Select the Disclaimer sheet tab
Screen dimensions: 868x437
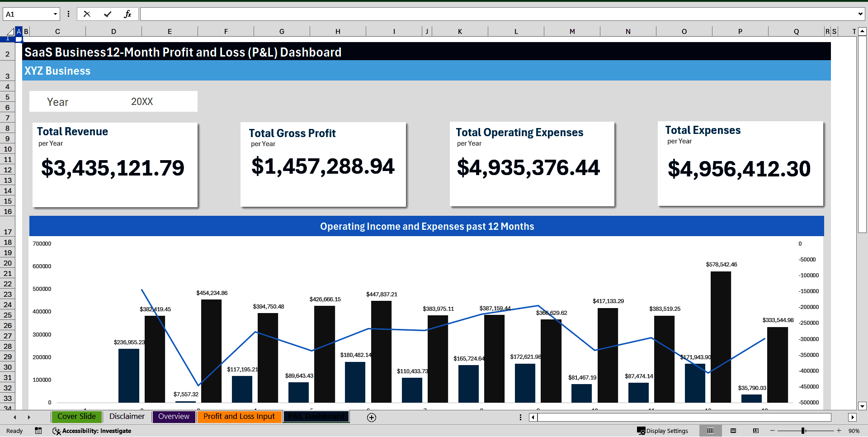point(127,416)
